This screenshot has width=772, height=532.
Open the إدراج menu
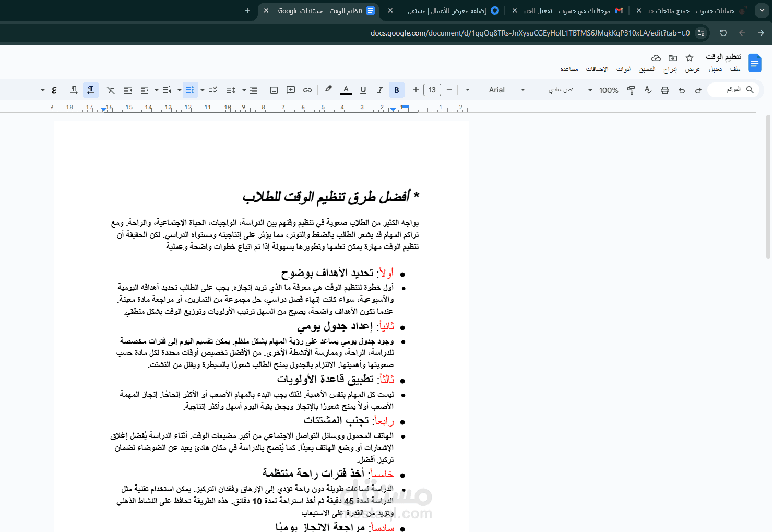pos(670,69)
